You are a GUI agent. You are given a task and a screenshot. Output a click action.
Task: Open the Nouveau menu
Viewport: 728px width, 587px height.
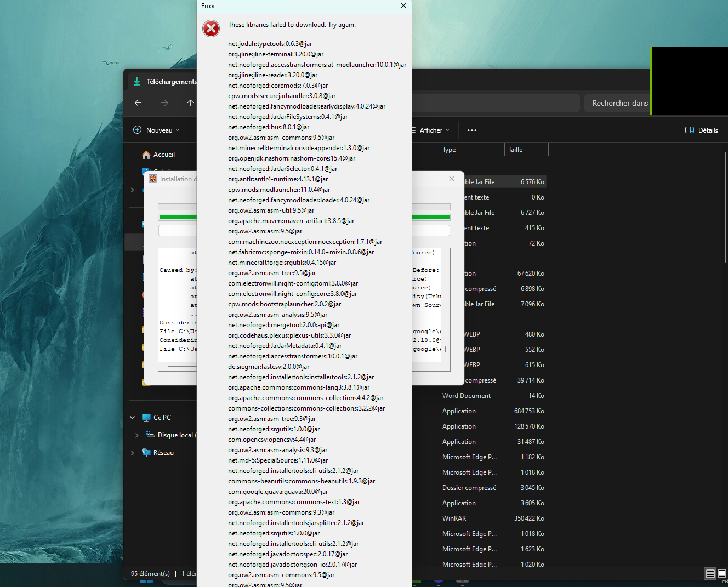[157, 130]
